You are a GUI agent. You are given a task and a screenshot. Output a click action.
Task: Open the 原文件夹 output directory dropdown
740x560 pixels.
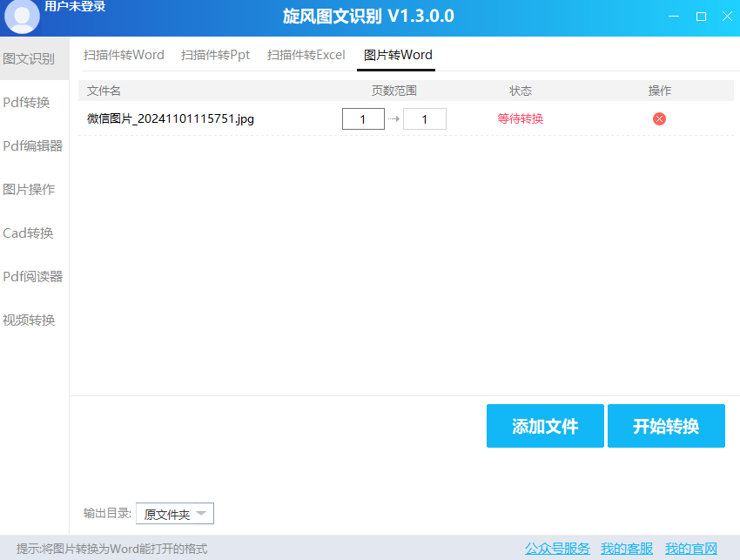(x=175, y=514)
